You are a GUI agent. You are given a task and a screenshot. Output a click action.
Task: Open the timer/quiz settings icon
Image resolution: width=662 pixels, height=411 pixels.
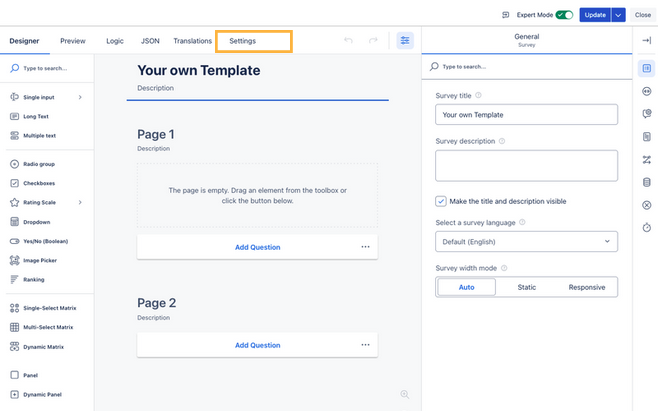(646, 228)
